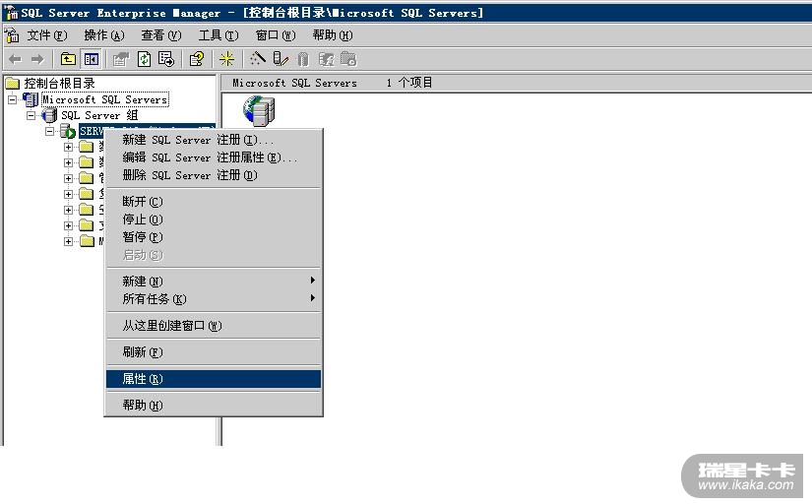
Task: Go up one level with folder-arrow icon
Action: pos(68,59)
